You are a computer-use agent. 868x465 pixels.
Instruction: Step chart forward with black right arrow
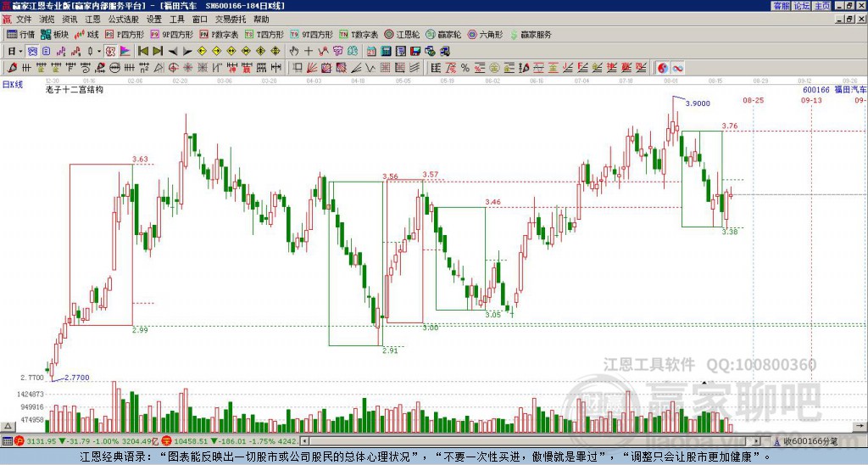[x=187, y=52]
